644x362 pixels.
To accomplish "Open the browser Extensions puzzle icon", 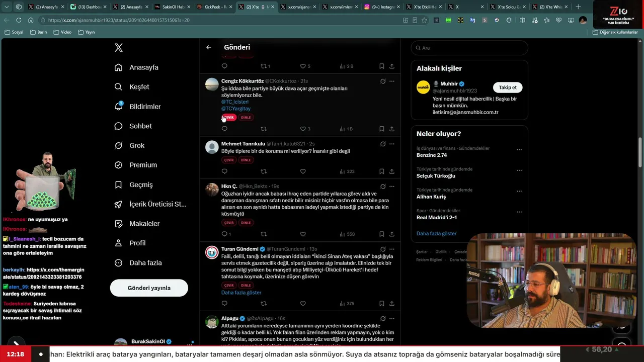I will tap(510, 20).
